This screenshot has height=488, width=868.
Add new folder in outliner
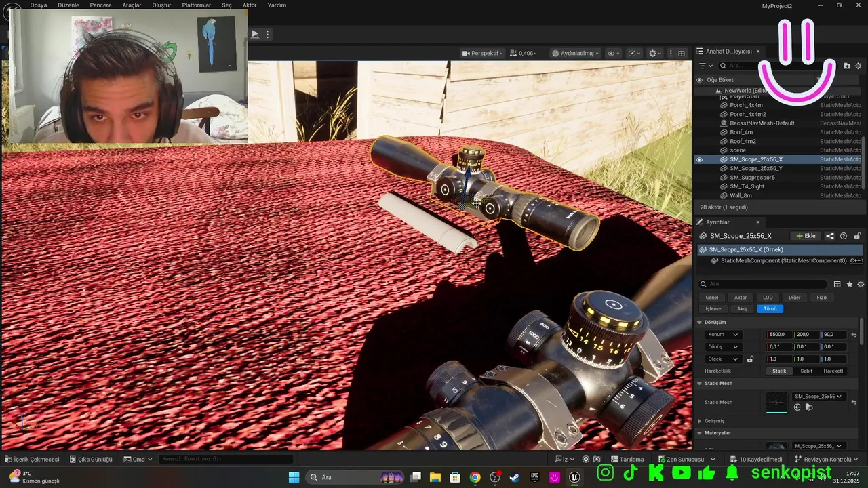coord(847,66)
